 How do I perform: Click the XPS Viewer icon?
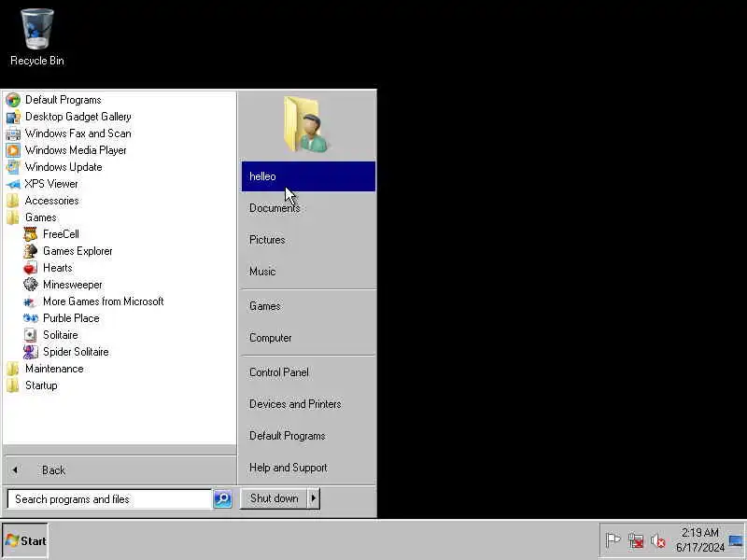(13, 184)
